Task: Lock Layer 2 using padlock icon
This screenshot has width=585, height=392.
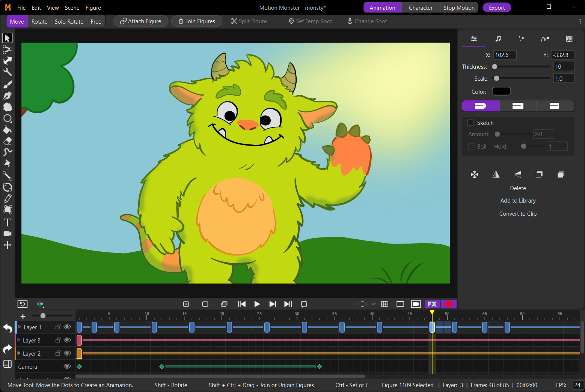Action: coord(58,353)
